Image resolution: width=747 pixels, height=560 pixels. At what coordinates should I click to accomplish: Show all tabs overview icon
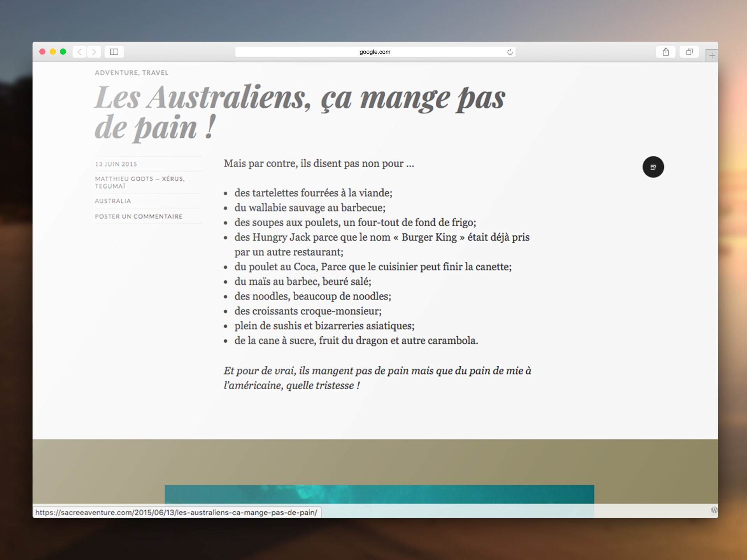(x=689, y=52)
